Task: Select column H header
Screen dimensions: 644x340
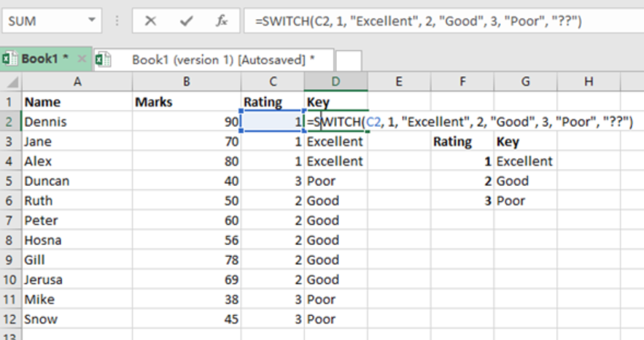Action: coord(589,82)
